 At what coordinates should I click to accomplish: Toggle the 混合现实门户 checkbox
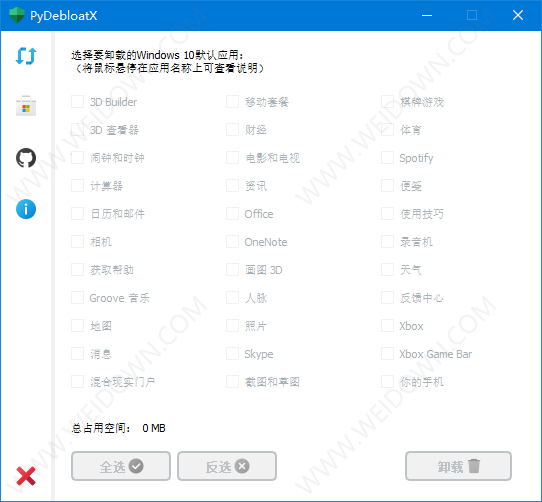[77, 382]
